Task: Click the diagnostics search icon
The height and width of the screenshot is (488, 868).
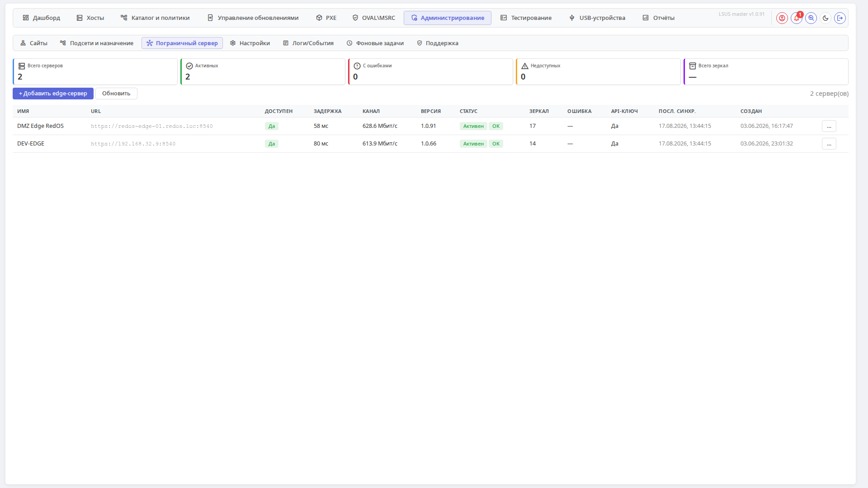Action: (x=811, y=18)
